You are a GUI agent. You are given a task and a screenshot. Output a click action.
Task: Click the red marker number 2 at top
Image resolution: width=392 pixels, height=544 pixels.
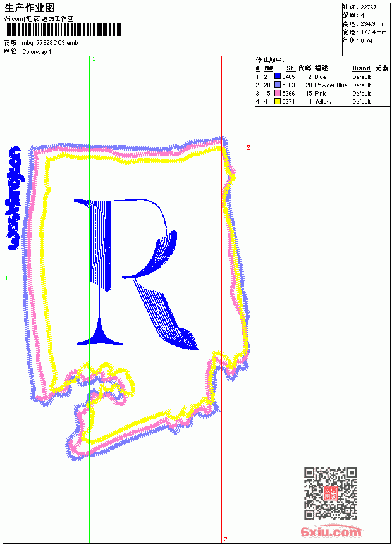(x=248, y=148)
